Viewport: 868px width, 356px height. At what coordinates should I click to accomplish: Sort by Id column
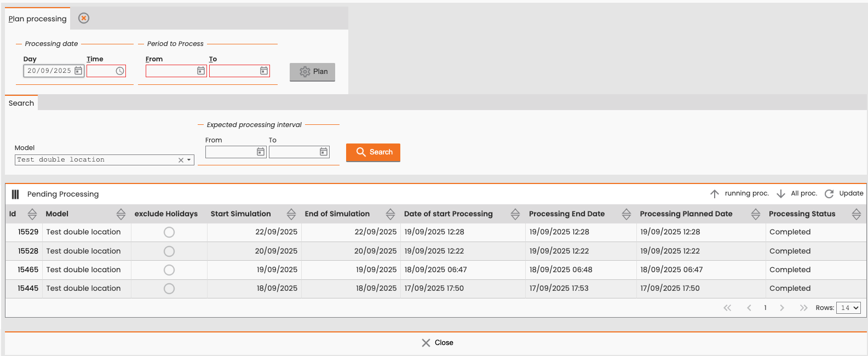[x=32, y=214]
